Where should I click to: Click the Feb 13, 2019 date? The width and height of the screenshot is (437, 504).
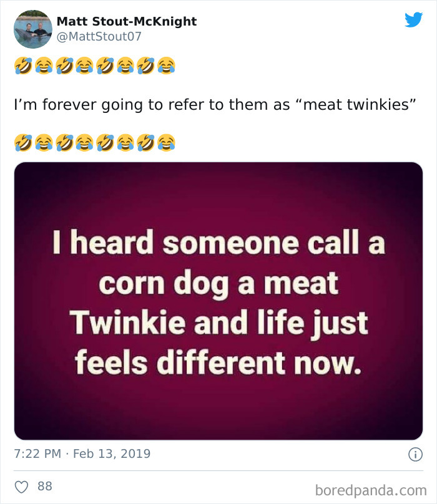click(112, 453)
